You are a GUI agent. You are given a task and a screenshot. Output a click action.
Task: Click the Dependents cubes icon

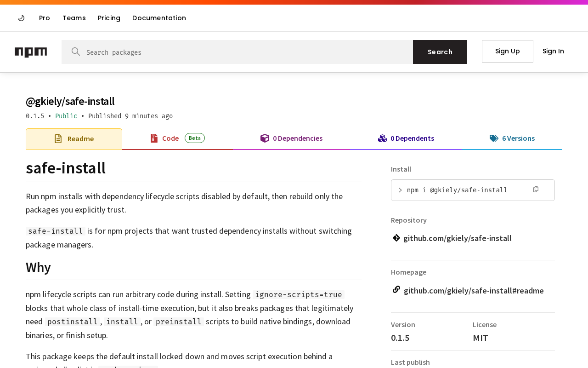pos(382,138)
